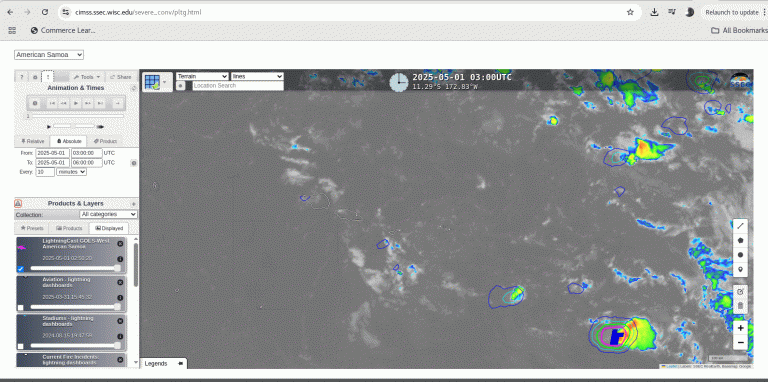Image resolution: width=768 pixels, height=382 pixels.
Task: Remove the Stadiums lightning dashboards layer
Action: 120,321
